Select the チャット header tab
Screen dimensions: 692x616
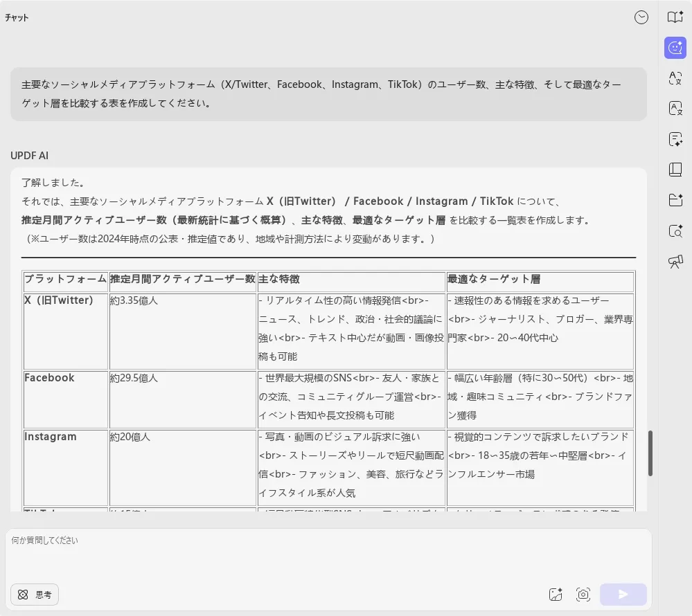tap(17, 18)
